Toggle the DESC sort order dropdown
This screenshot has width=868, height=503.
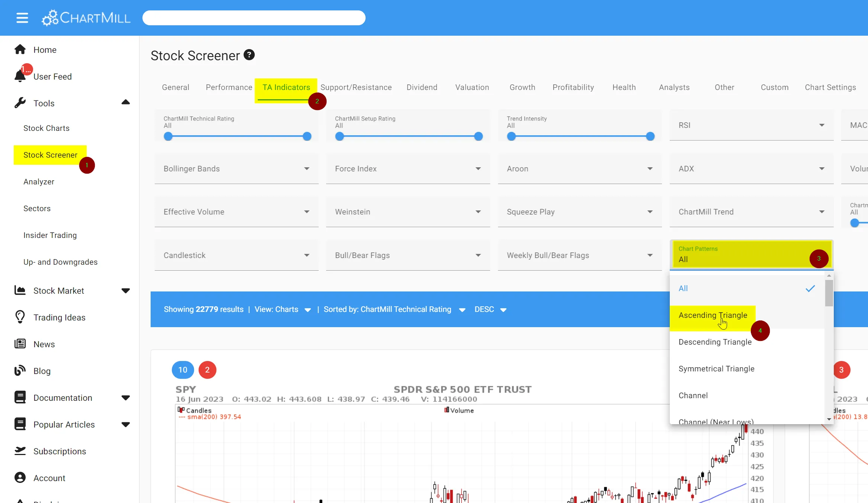pos(491,309)
